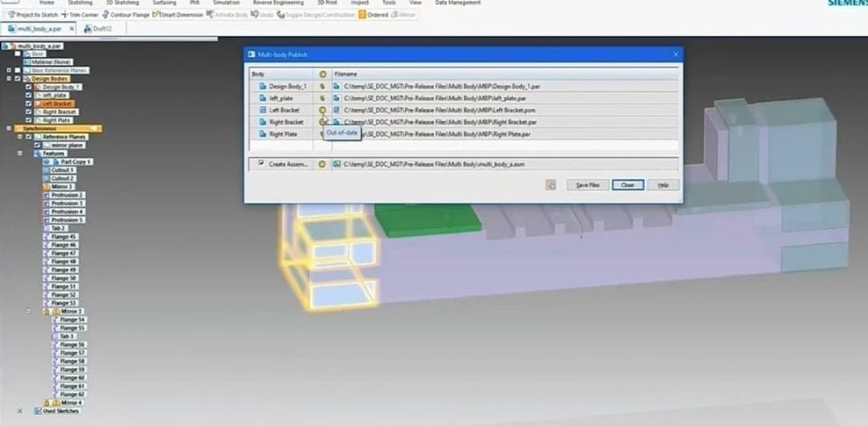This screenshot has height=426, width=868.
Task: Collapse the Mirror 3 node
Action: pyautogui.click(x=28, y=312)
